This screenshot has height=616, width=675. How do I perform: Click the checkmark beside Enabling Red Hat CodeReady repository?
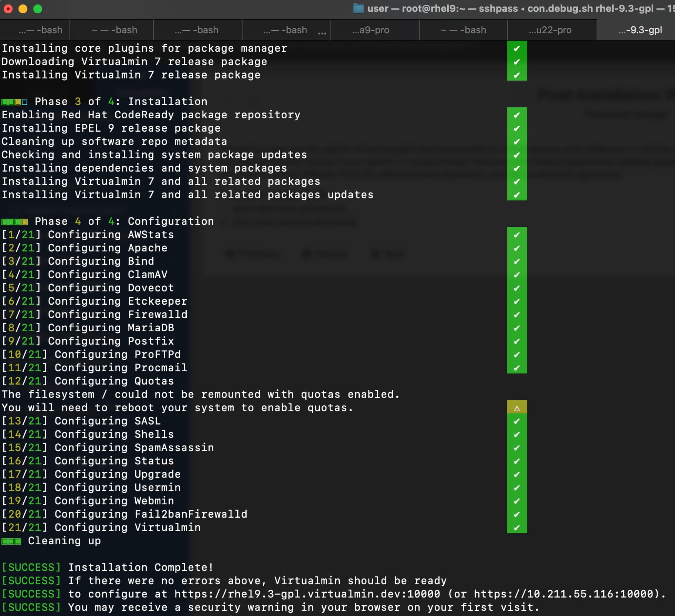[x=517, y=115]
